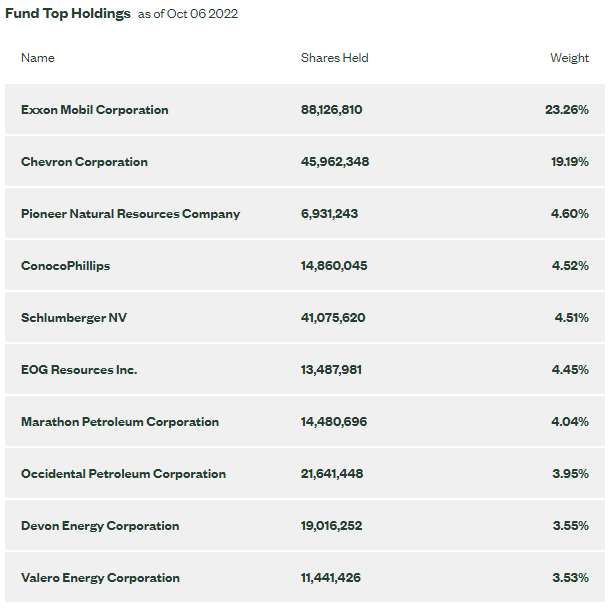Click the Weight column header
Viewport: 612px width, 609px height.
pyautogui.click(x=569, y=58)
